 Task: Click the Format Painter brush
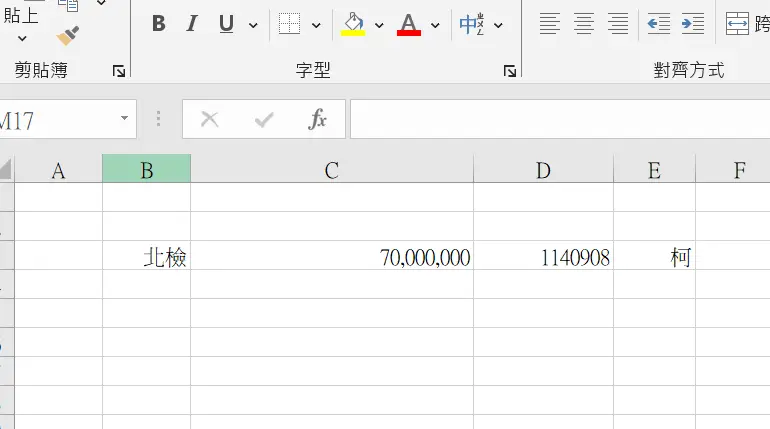(67, 36)
